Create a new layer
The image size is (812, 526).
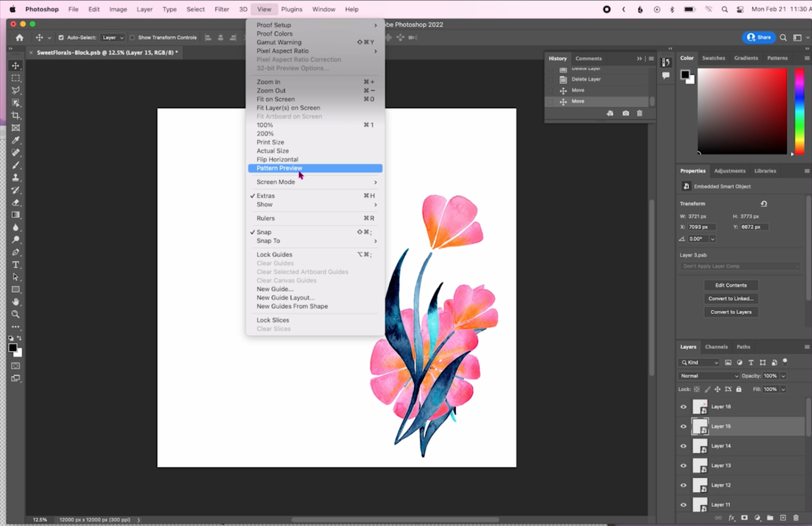pyautogui.click(x=784, y=518)
